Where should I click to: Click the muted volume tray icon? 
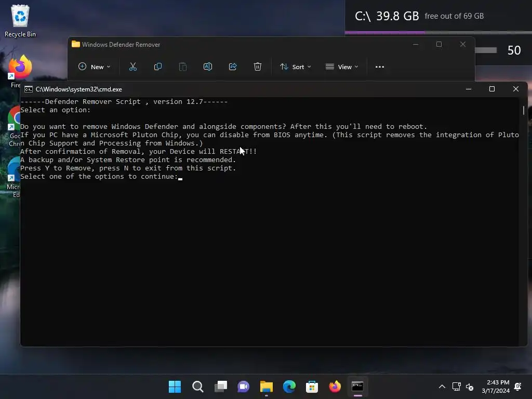[470, 387]
